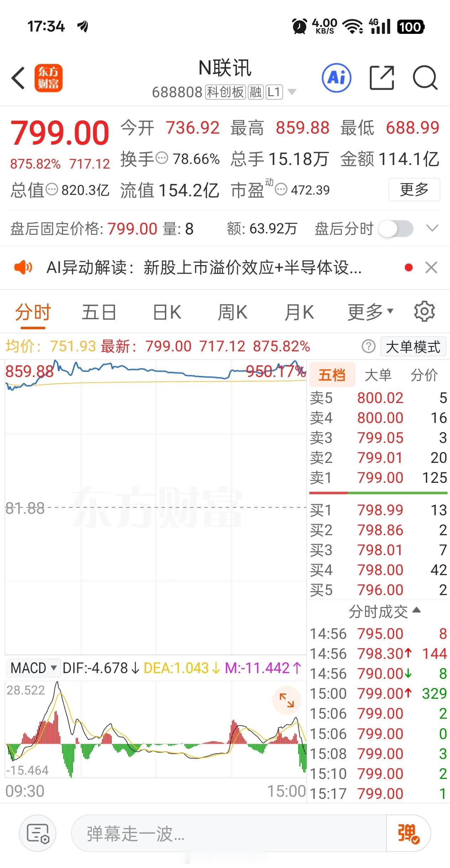Select the 买4 798.00 row

[x=378, y=570]
